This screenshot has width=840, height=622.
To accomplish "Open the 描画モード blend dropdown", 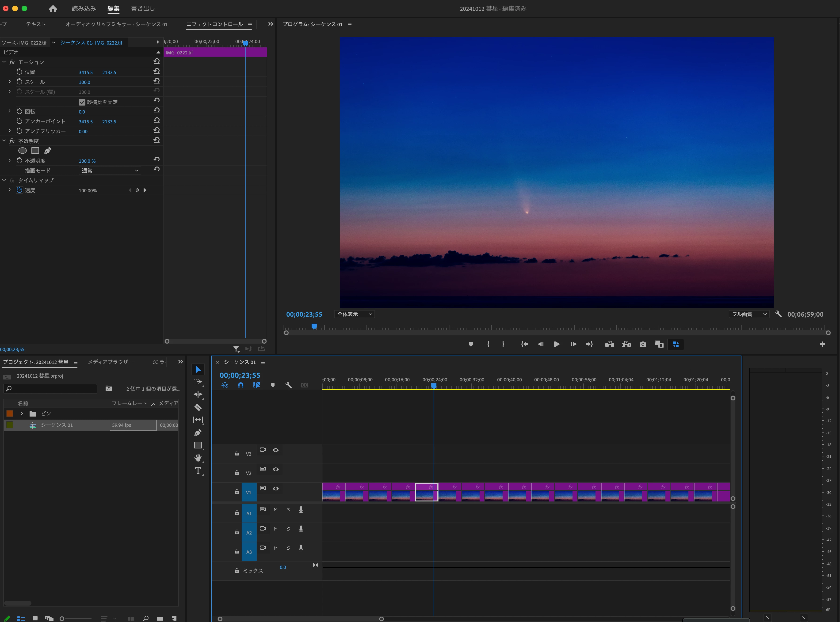I will (110, 171).
